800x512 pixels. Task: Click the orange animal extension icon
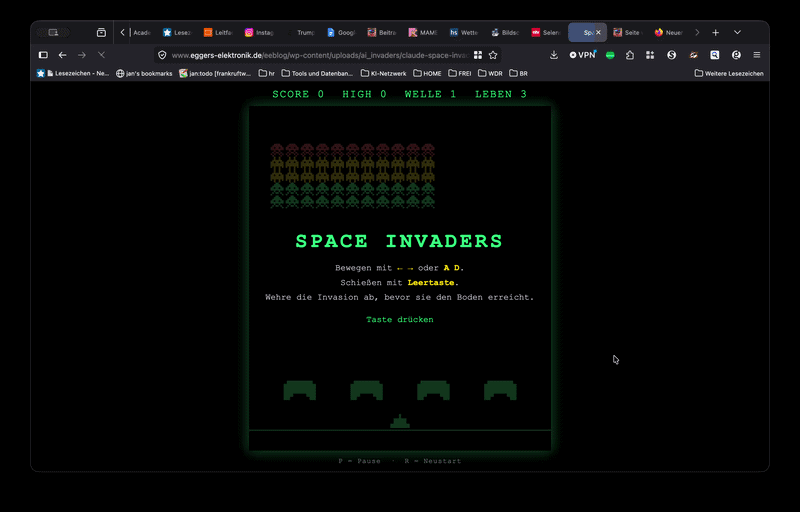[x=693, y=55]
